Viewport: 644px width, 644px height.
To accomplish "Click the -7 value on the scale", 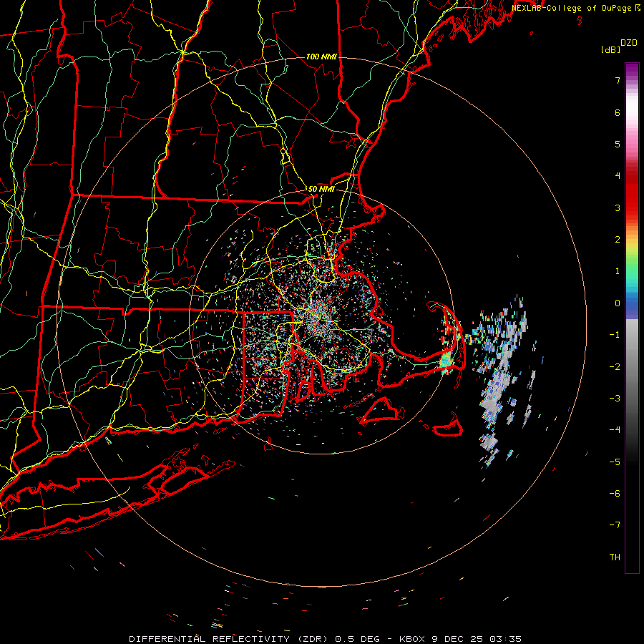I will click(x=615, y=525).
